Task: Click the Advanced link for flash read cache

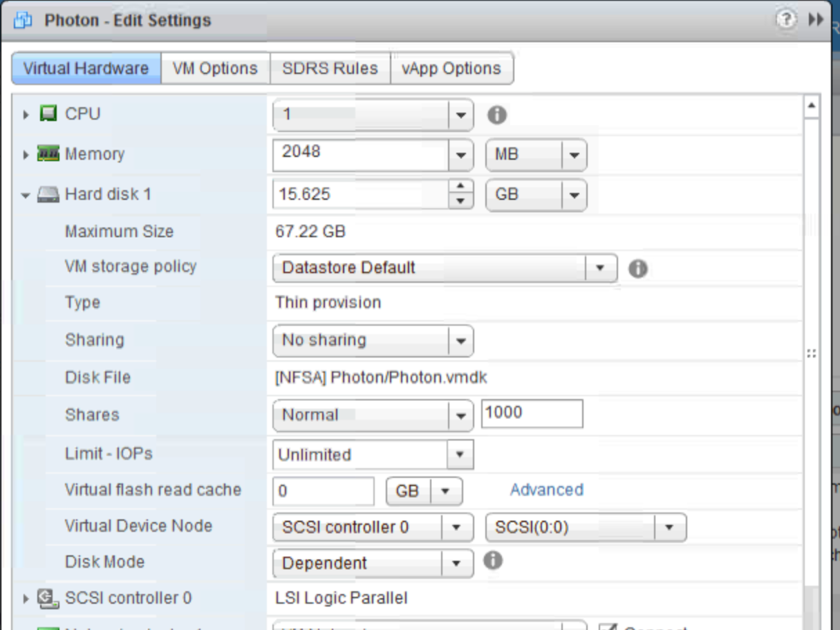Action: 546,490
